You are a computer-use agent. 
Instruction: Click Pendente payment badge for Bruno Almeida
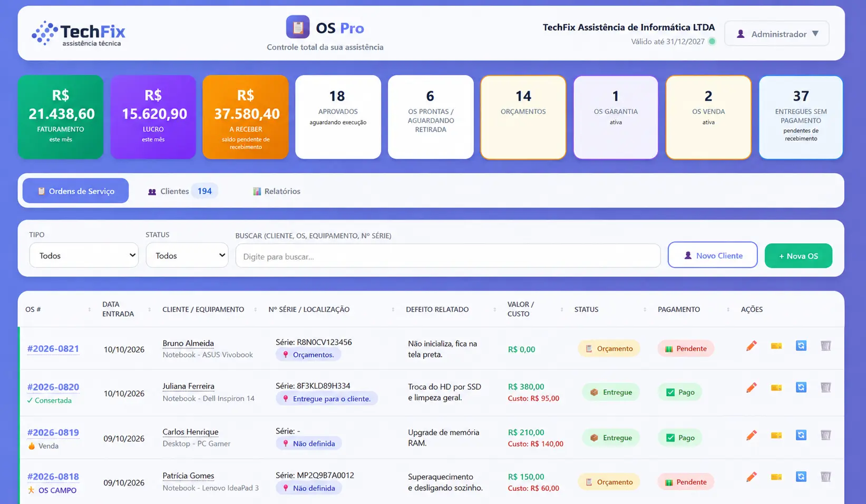point(686,349)
